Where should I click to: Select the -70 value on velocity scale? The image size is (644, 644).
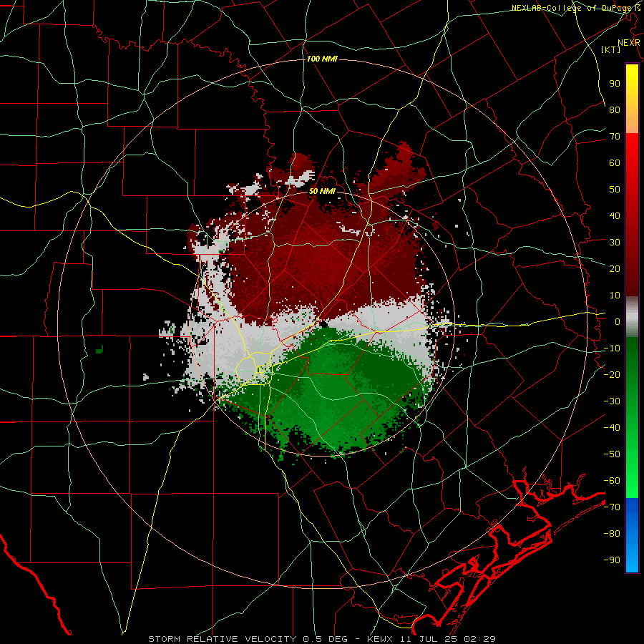point(612,507)
